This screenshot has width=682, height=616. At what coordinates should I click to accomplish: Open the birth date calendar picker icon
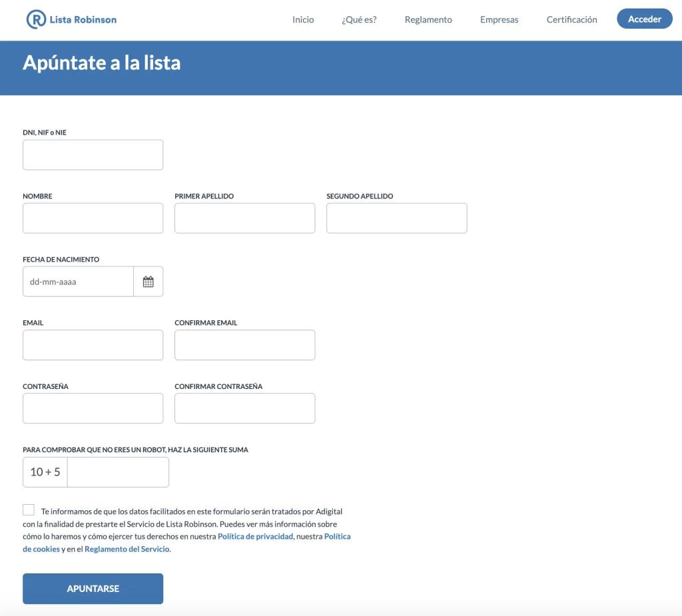click(149, 281)
